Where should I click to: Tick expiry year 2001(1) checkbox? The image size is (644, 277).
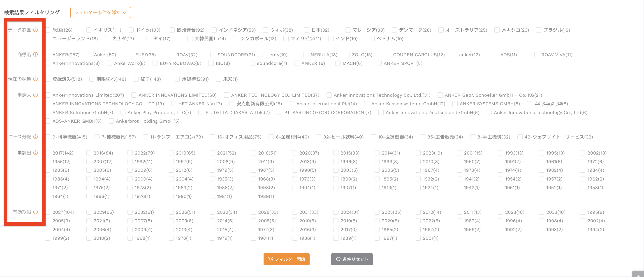pyautogui.click(x=418, y=238)
